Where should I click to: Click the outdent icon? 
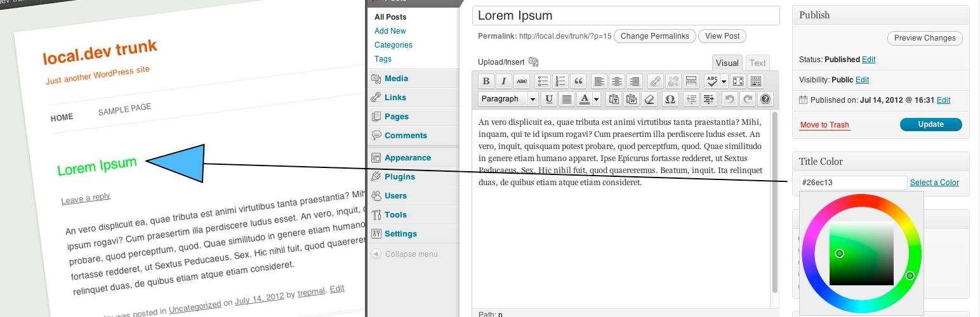coord(691,99)
